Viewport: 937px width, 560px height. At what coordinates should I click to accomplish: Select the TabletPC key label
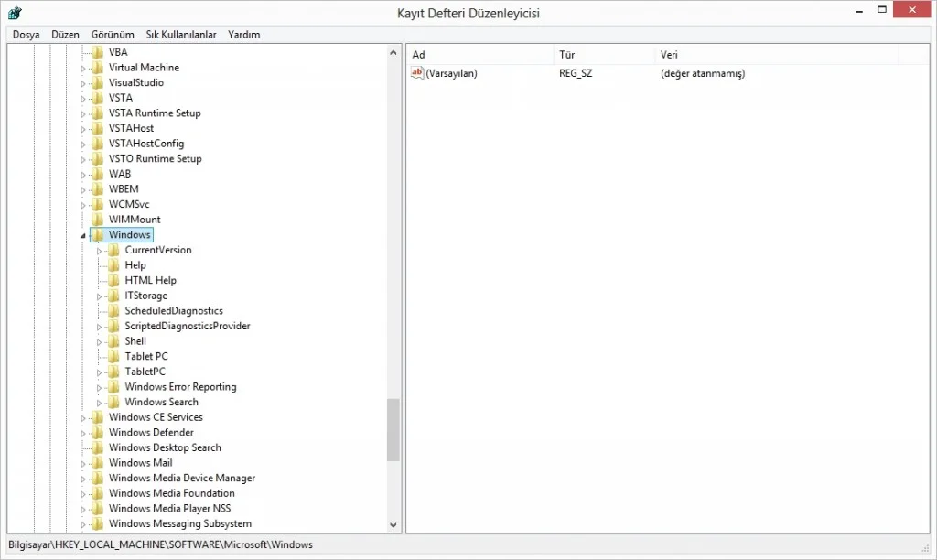(145, 372)
